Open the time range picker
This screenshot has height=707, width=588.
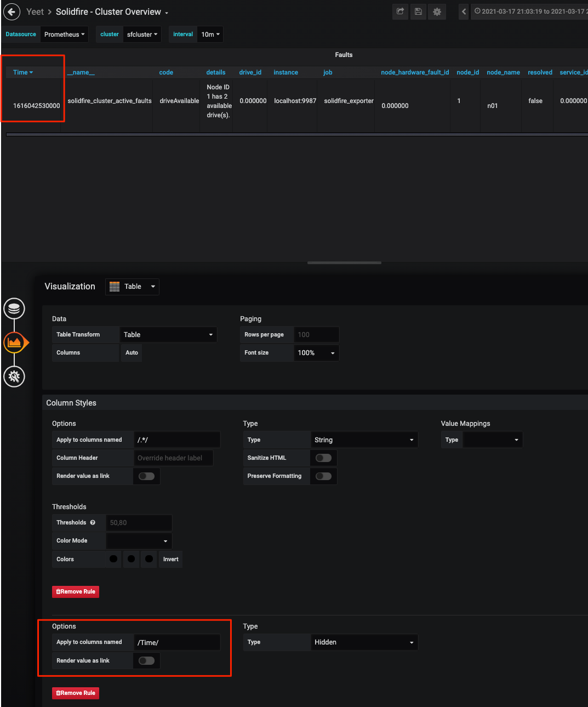529,12
